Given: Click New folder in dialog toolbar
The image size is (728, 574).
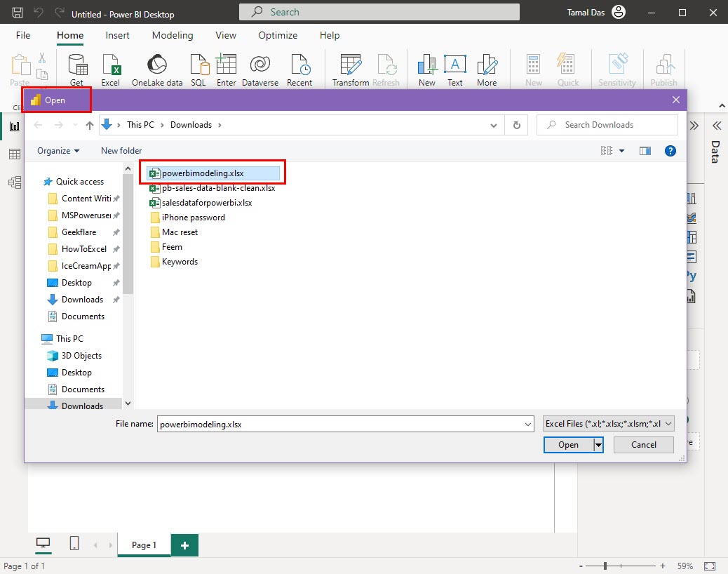Looking at the screenshot, I should coord(121,151).
